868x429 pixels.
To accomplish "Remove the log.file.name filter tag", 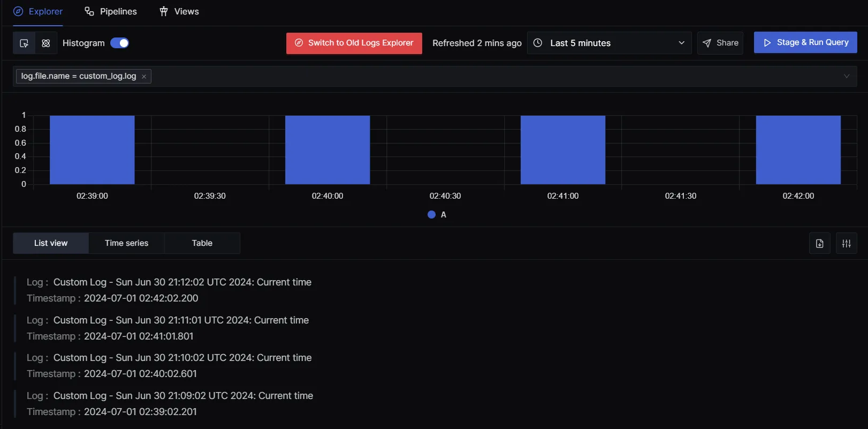I will [x=144, y=77].
